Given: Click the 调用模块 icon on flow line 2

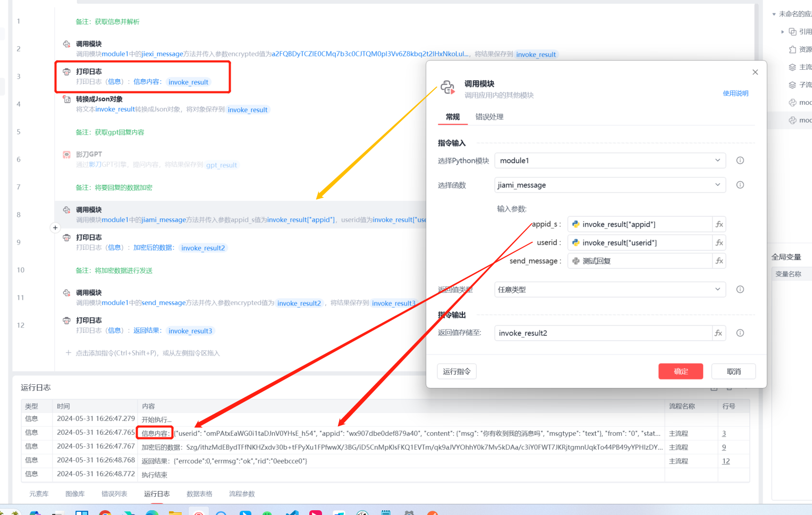Looking at the screenshot, I should tap(66, 44).
